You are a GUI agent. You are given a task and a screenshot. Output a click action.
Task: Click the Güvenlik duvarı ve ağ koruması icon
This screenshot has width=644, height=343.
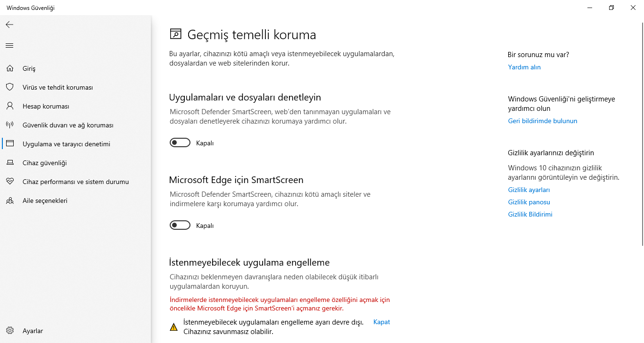click(9, 125)
